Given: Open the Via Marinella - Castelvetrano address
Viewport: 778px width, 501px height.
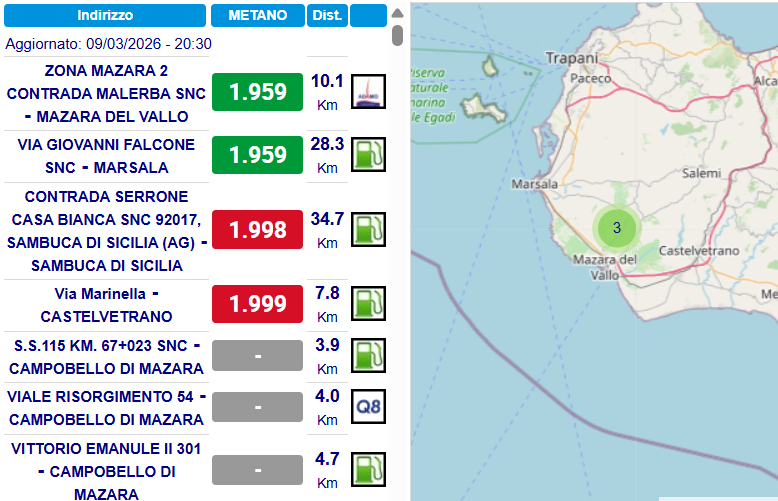Looking at the screenshot, I should tap(106, 305).
